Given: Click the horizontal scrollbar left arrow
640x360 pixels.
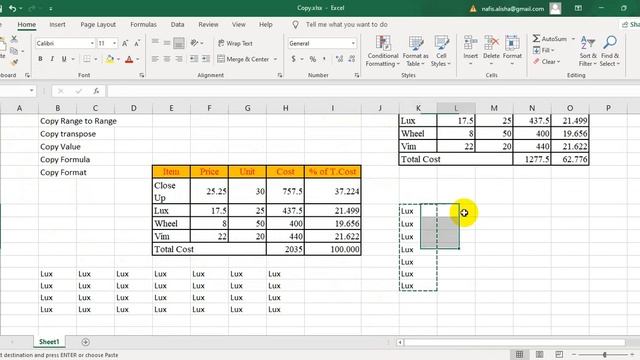Looking at the screenshot, I should pos(400,342).
